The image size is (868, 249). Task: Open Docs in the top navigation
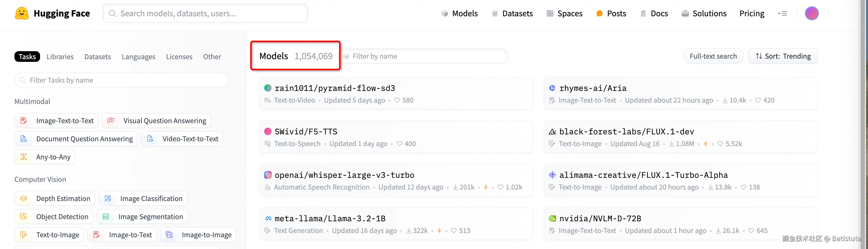654,13
